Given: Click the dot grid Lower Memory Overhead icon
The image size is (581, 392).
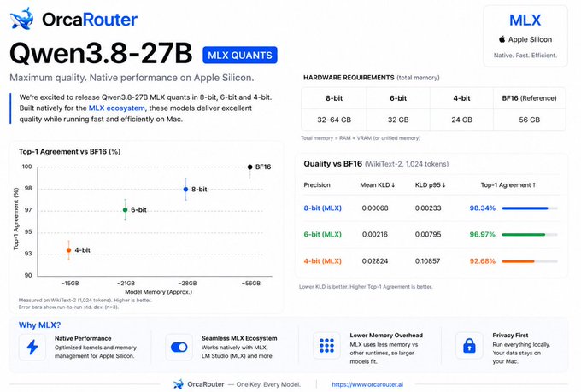Looking at the screenshot, I should 326,345.
